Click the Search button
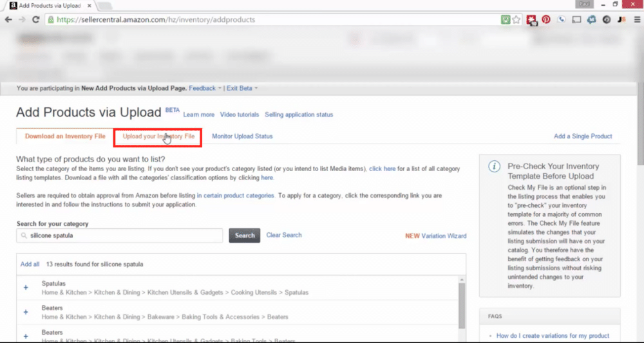Image resolution: width=644 pixels, height=343 pixels. (x=244, y=236)
